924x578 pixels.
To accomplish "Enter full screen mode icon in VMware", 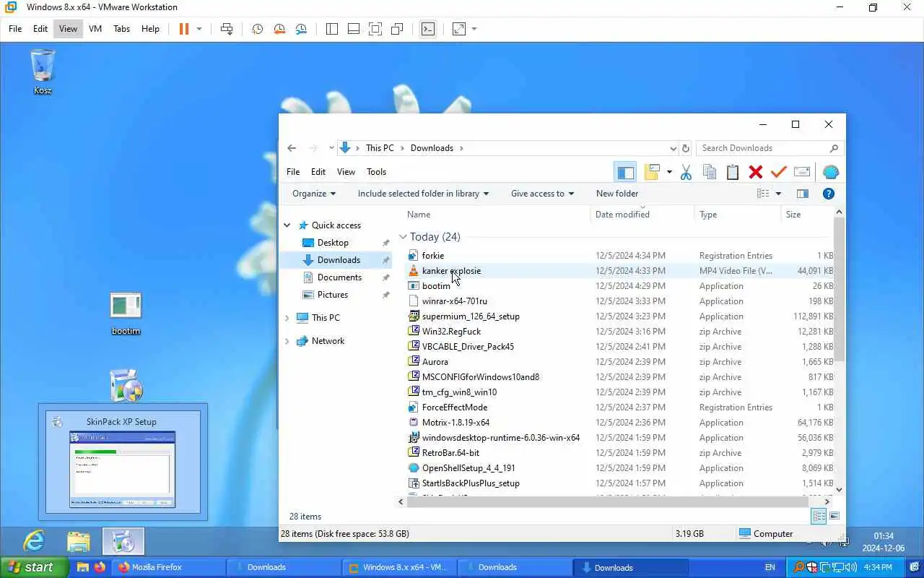I will [375, 29].
